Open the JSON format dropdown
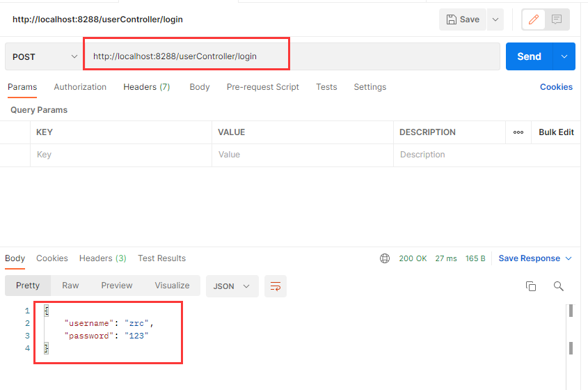The height and width of the screenshot is (390, 588). (x=232, y=286)
